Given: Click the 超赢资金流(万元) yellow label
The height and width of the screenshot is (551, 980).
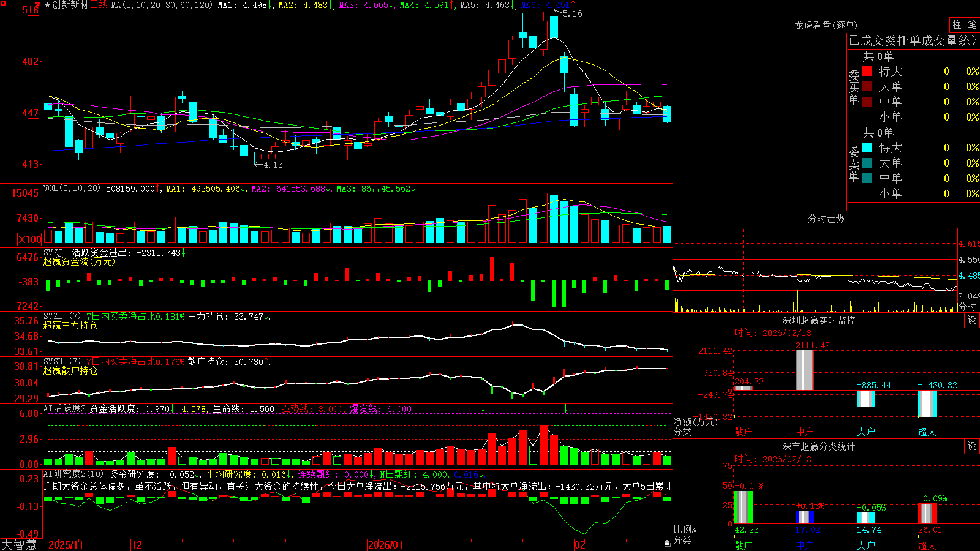Looking at the screenshot, I should pyautogui.click(x=79, y=261).
